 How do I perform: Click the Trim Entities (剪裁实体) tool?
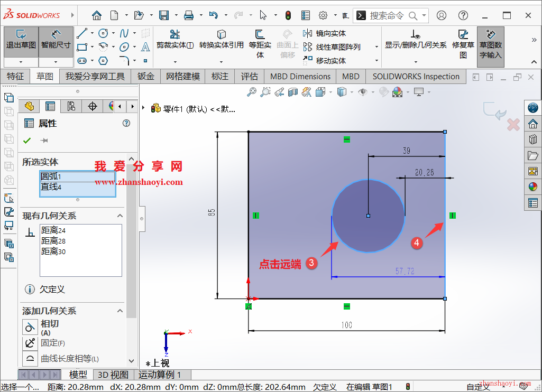coord(175,40)
